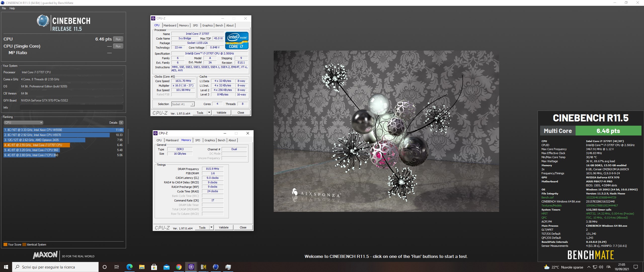Click the Intel Core i7 logo in CPU-Z
This screenshot has width=644, height=272.
(237, 40)
